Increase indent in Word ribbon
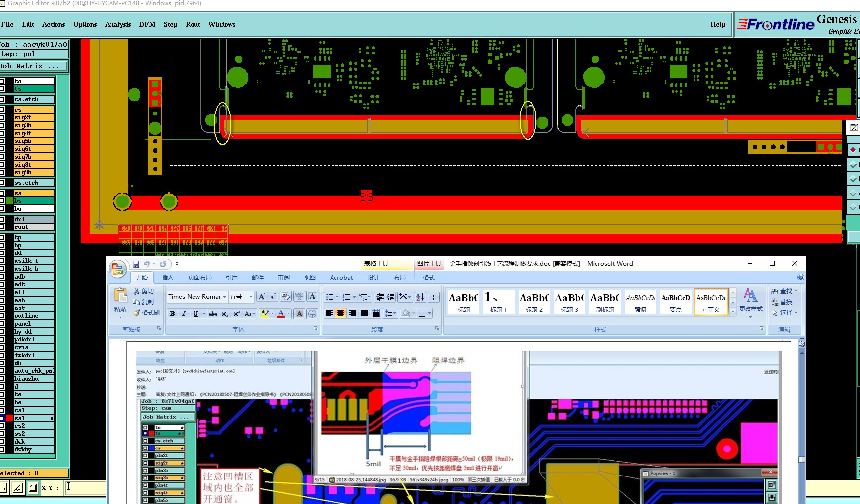The height and width of the screenshot is (504, 860). [391, 297]
